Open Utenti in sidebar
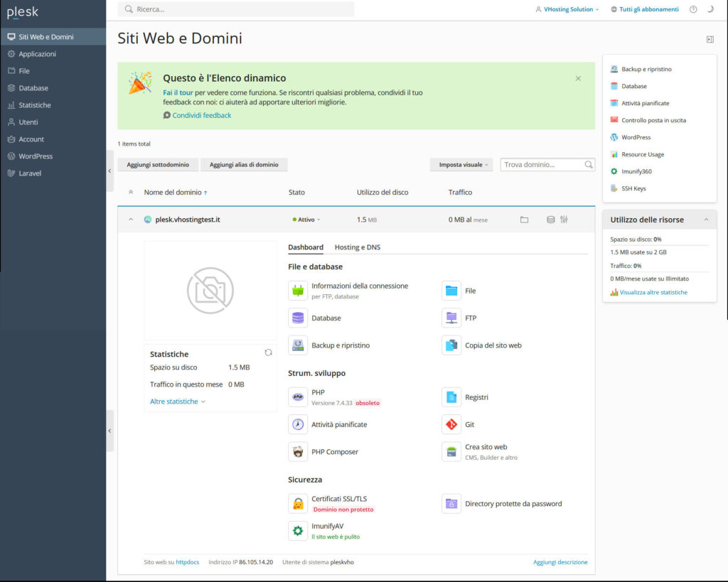The width and height of the screenshot is (728, 582). pos(53,122)
